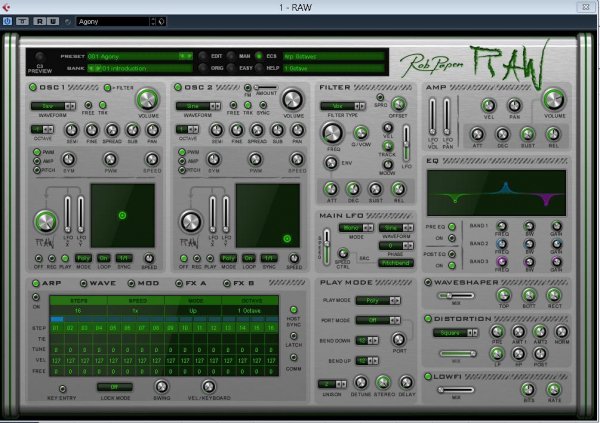
Task: Adjust the LowFi Mix slider
Action: 456,390
